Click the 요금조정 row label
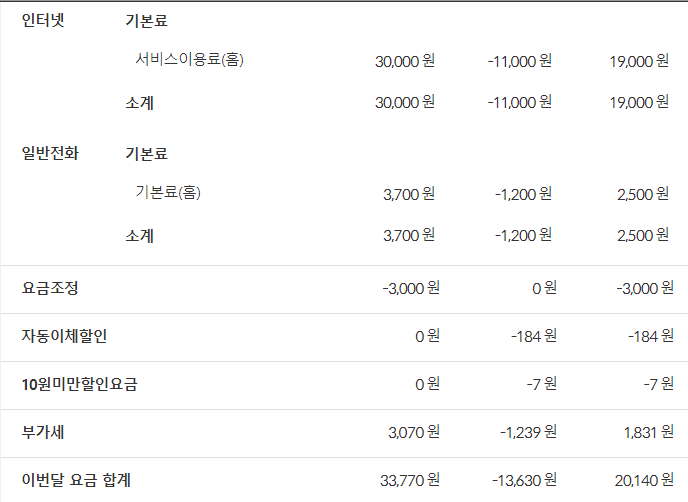 click(x=50, y=288)
